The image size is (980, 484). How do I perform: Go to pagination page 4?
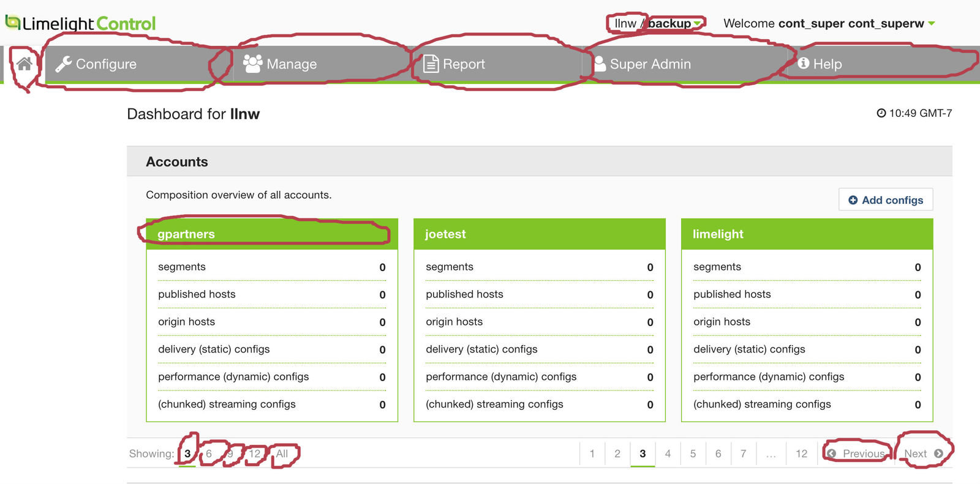point(668,453)
